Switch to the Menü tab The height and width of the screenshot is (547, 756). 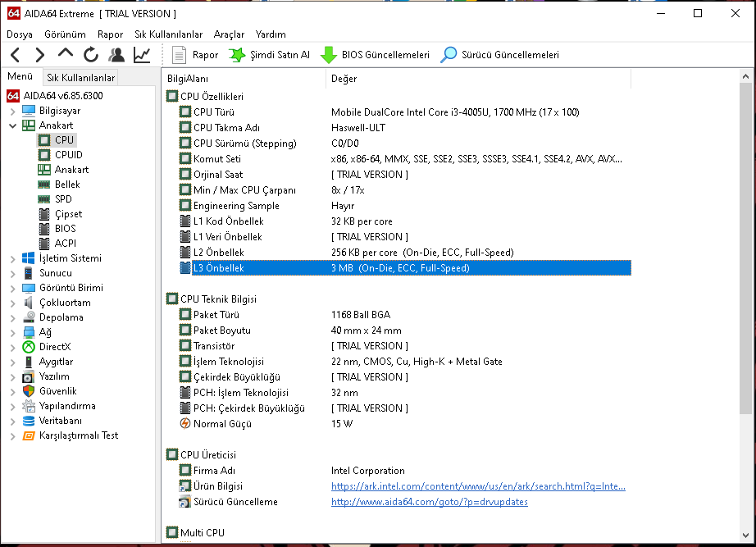coord(20,77)
